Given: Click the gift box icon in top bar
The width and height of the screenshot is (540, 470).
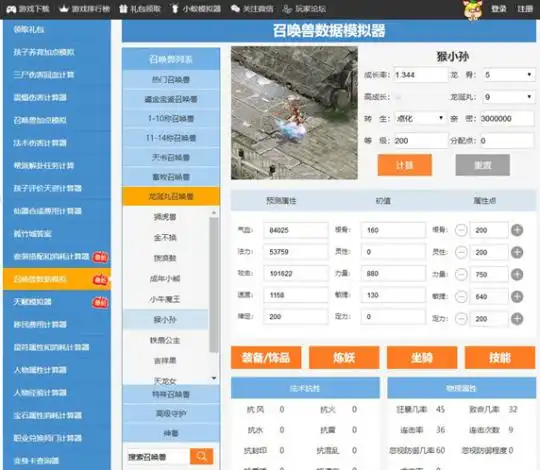Looking at the screenshot, I should click(x=123, y=9).
